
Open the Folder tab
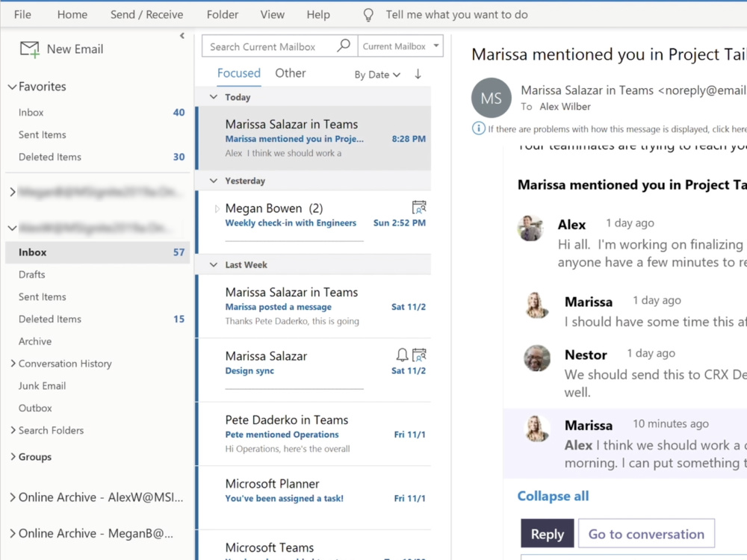223,15
